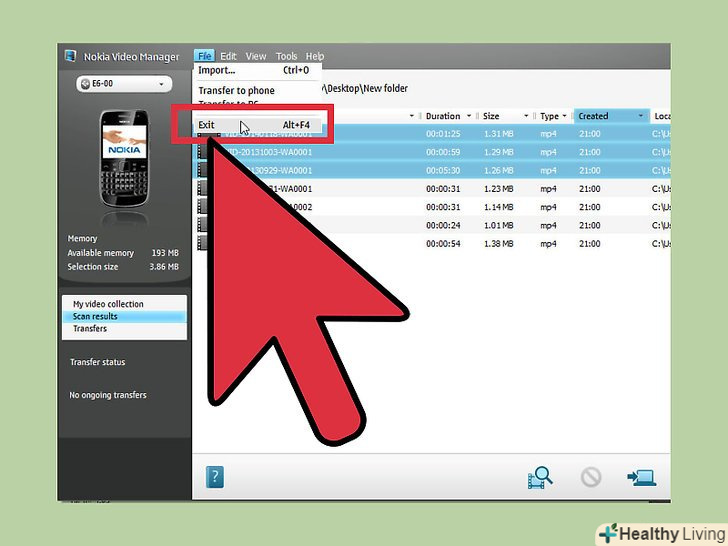Click the scan for videos magnifier icon
This screenshot has height=546, width=728.
coord(540,477)
